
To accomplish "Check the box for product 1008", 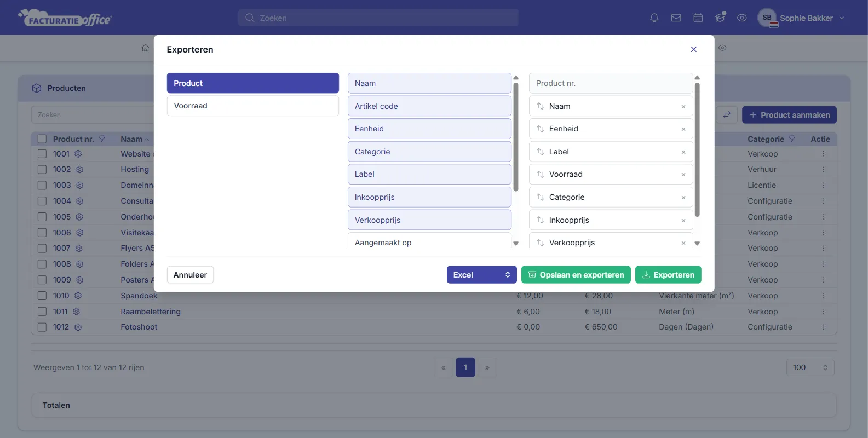I will [x=42, y=264].
